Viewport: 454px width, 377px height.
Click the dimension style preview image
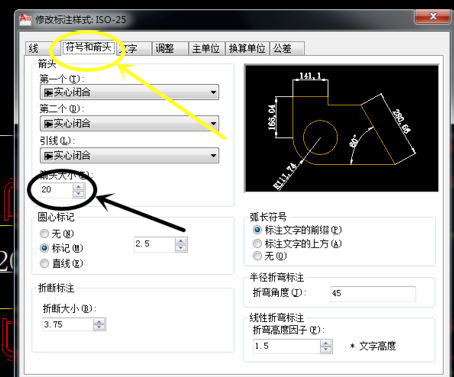click(x=342, y=129)
